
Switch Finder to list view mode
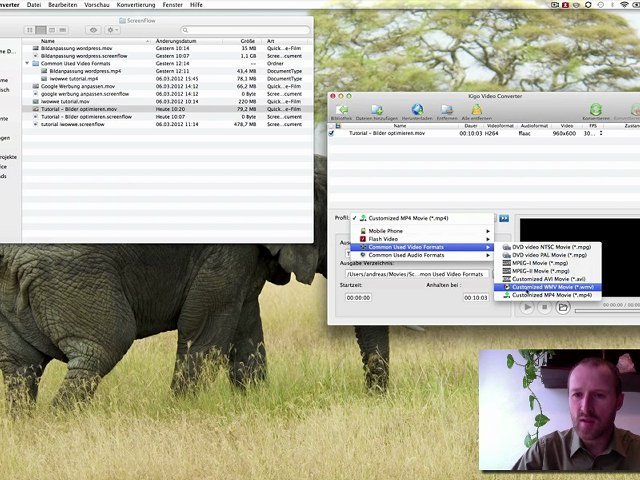click(x=41, y=30)
